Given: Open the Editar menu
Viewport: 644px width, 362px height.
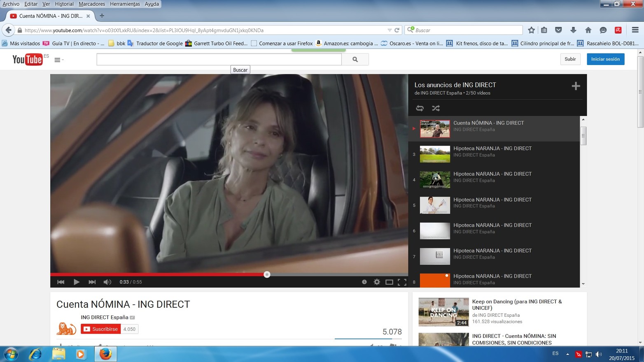Looking at the screenshot, I should [x=31, y=4].
